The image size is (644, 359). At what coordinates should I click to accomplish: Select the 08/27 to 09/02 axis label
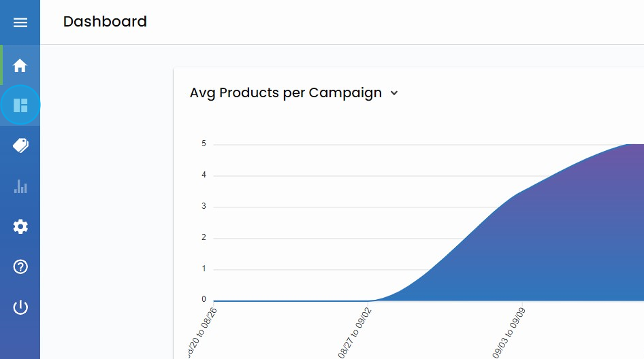coord(356,332)
